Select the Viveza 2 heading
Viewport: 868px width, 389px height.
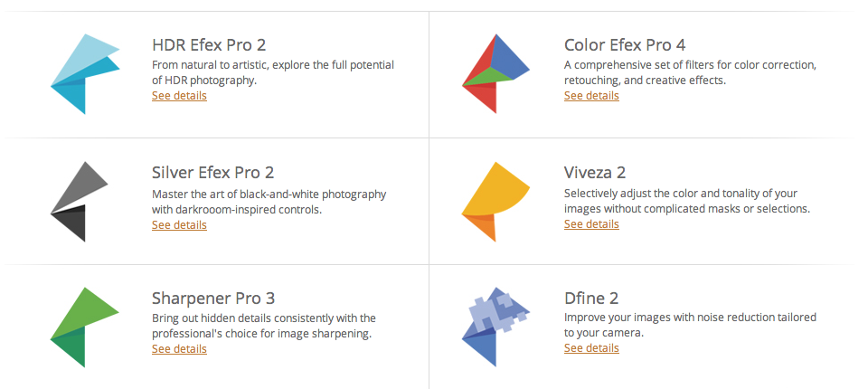click(595, 172)
